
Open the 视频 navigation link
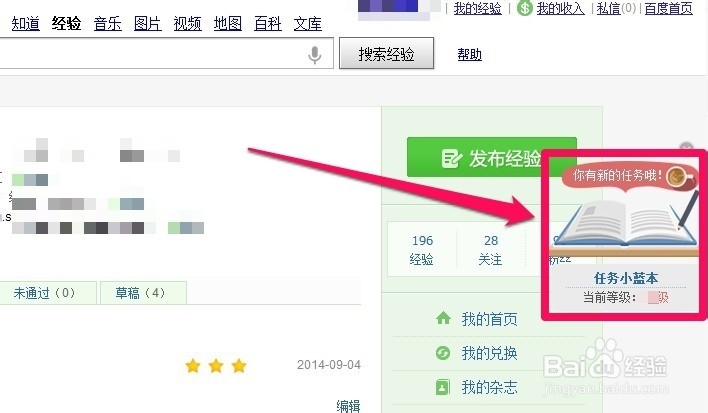187,23
